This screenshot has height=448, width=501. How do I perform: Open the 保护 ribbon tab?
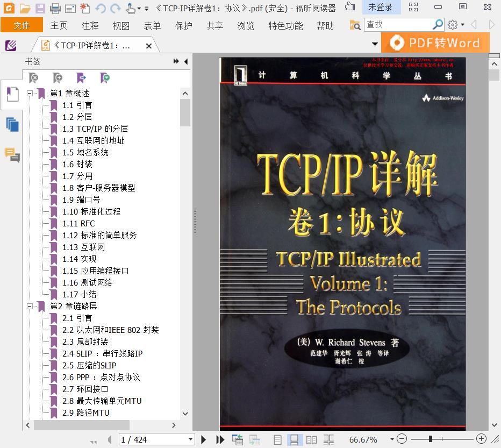point(184,26)
